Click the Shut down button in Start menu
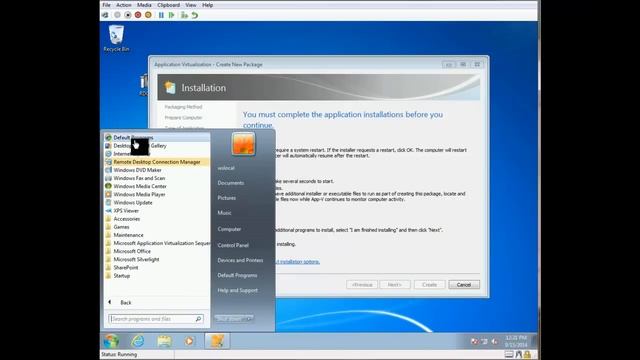640x360 pixels. [230, 318]
